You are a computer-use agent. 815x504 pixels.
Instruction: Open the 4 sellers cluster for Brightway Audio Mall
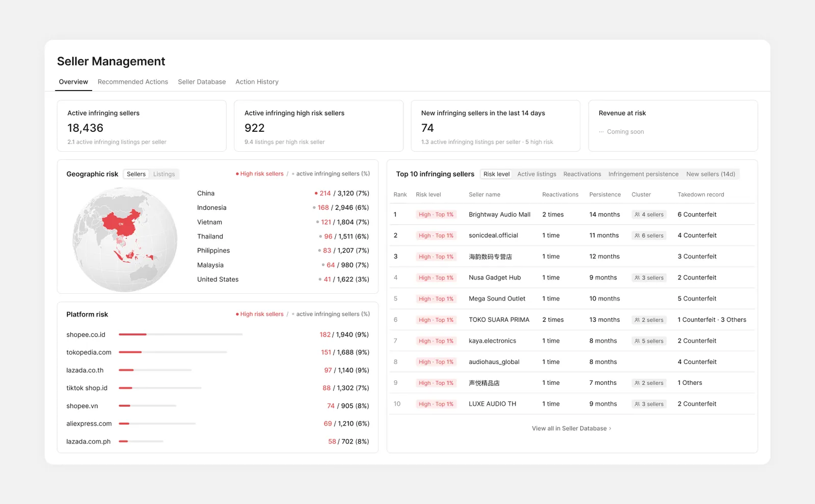click(x=649, y=215)
